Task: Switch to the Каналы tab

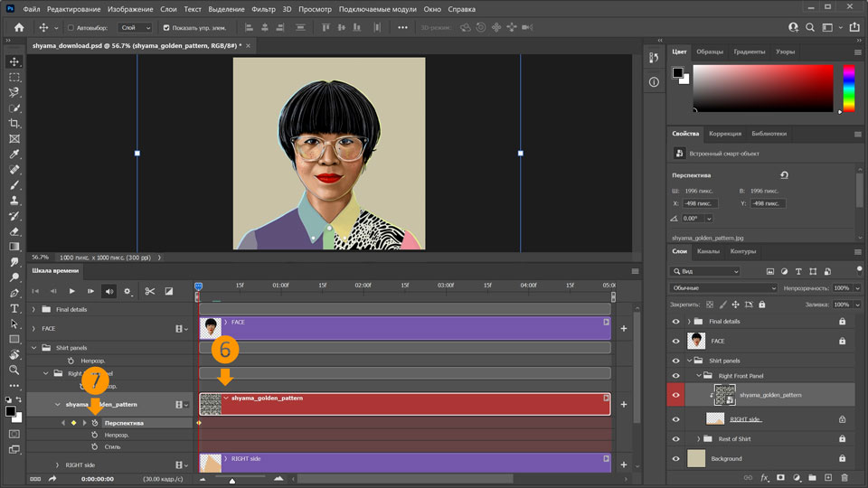Action: [708, 251]
